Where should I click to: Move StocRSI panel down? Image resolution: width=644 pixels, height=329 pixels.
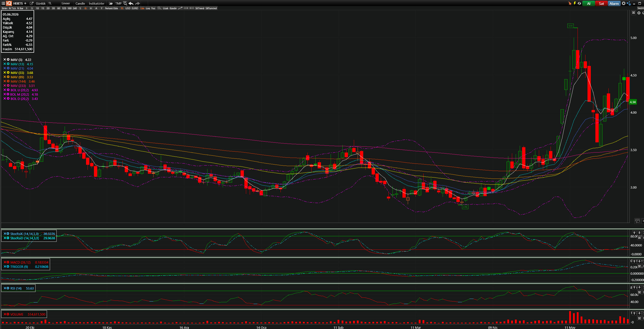(639, 233)
